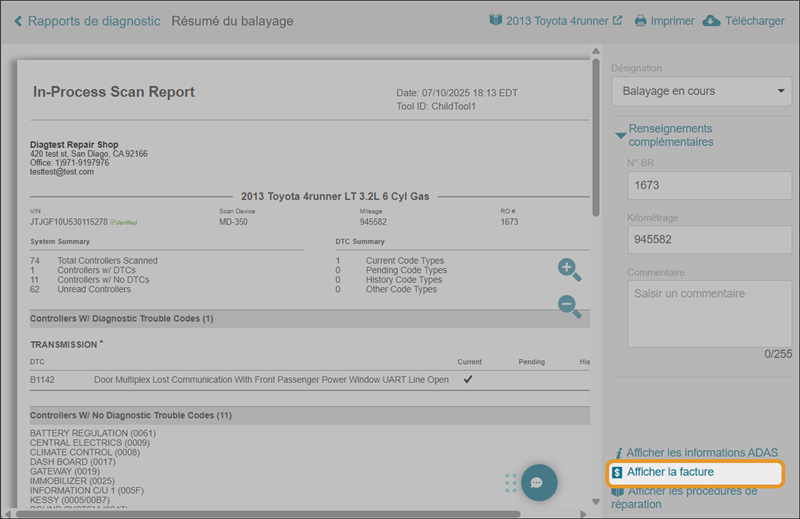
Task: Click the dollar invoice icon
Action: (x=618, y=471)
